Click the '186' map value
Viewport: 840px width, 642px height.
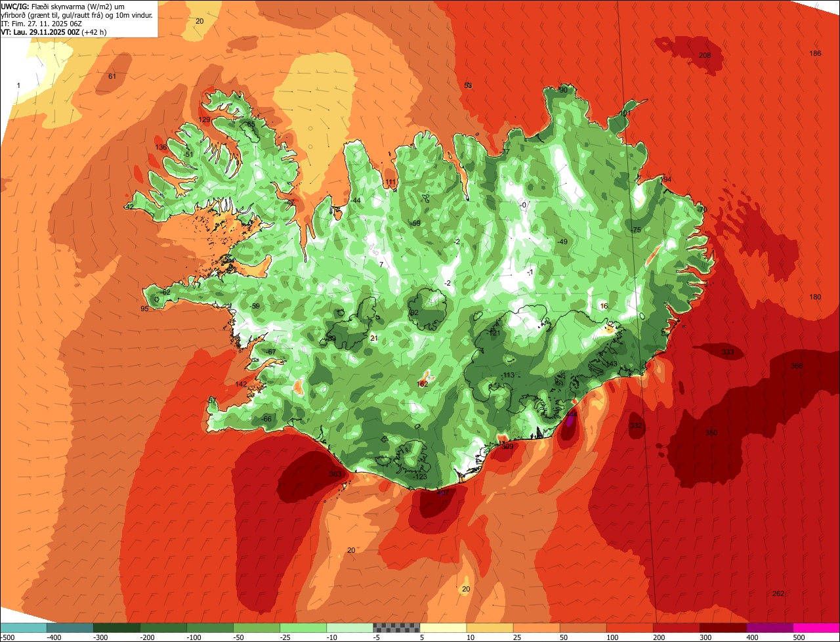point(815,53)
